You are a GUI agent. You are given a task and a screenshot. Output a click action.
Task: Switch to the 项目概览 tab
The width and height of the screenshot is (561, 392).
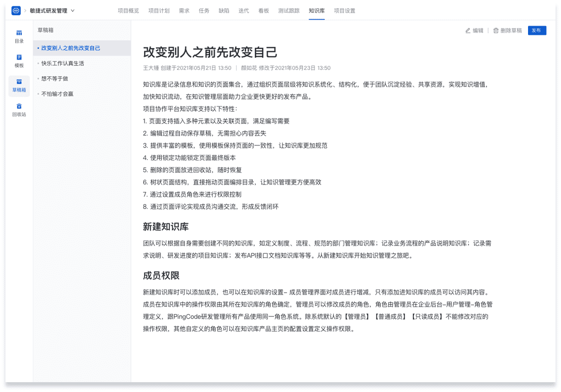(x=128, y=11)
